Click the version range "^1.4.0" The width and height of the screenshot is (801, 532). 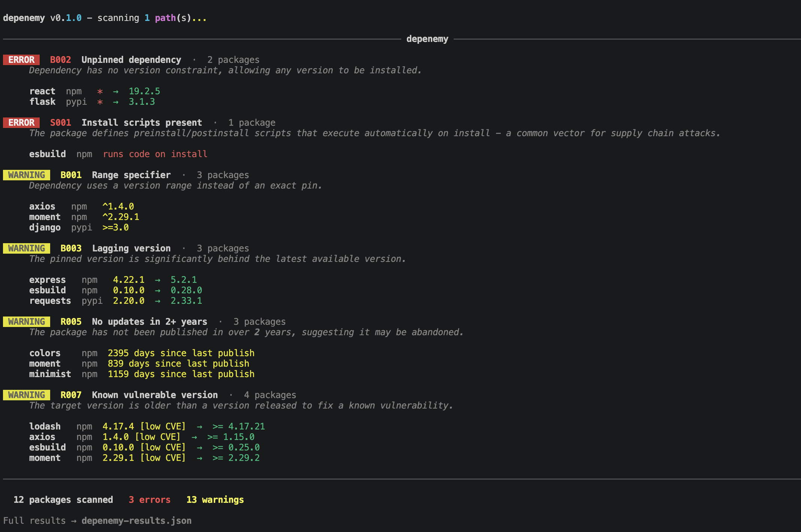(x=118, y=207)
